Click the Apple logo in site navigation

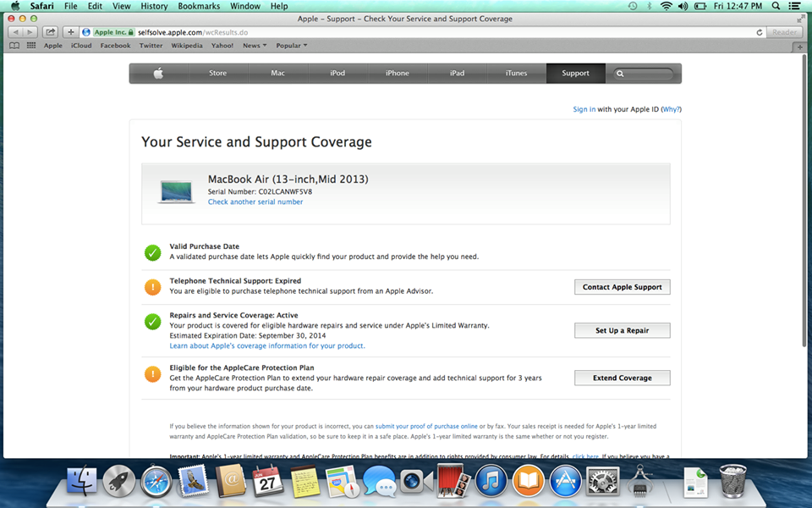[158, 73]
